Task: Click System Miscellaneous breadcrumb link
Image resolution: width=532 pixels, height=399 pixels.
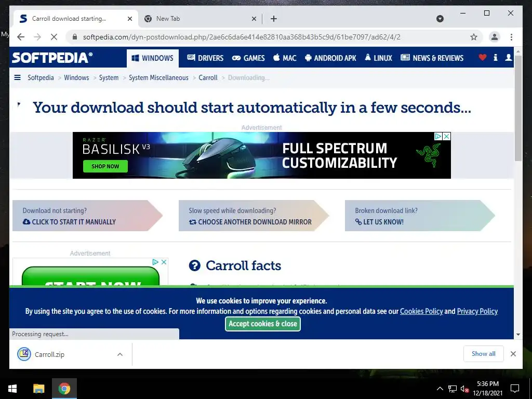Action: pos(158,78)
